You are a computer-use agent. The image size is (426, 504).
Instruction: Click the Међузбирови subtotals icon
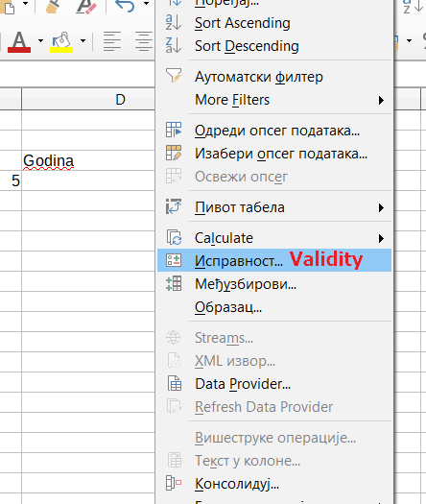(x=174, y=284)
